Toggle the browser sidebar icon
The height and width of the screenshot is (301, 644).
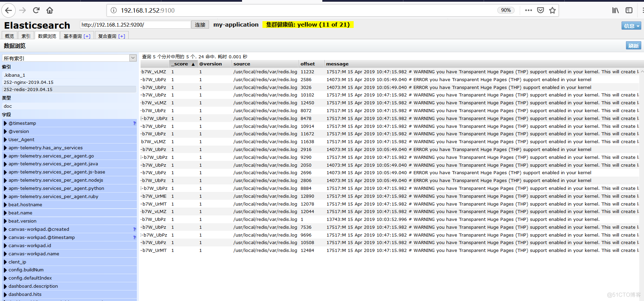pos(629,10)
